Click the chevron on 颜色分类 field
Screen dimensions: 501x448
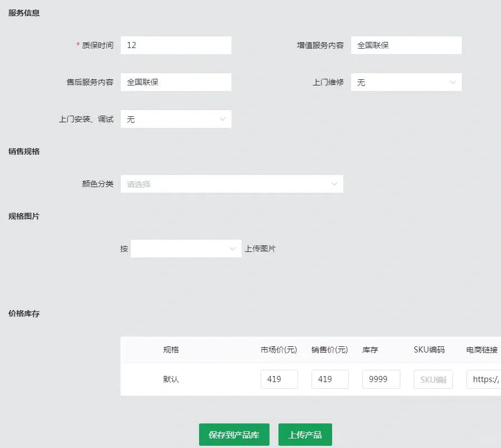tap(334, 183)
